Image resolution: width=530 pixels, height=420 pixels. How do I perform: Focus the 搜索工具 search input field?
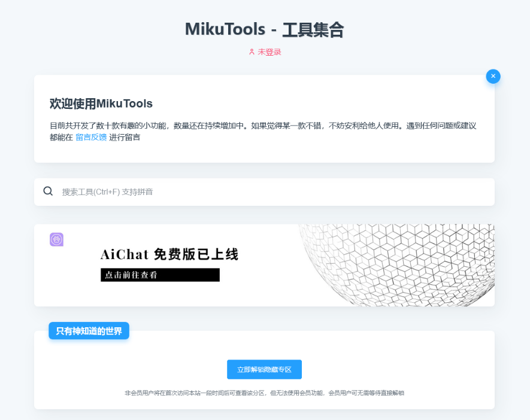[264, 192]
